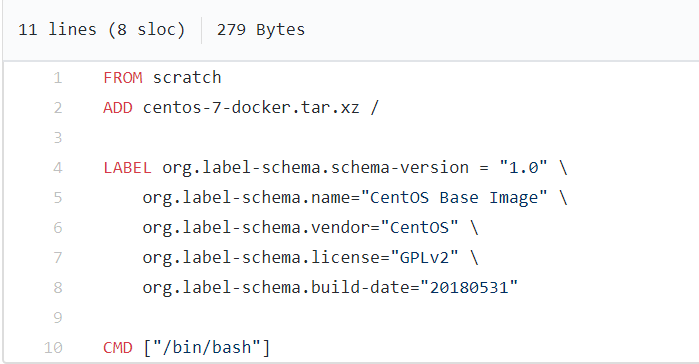The image size is (699, 364).
Task: Select line number 2
Action: (58, 108)
